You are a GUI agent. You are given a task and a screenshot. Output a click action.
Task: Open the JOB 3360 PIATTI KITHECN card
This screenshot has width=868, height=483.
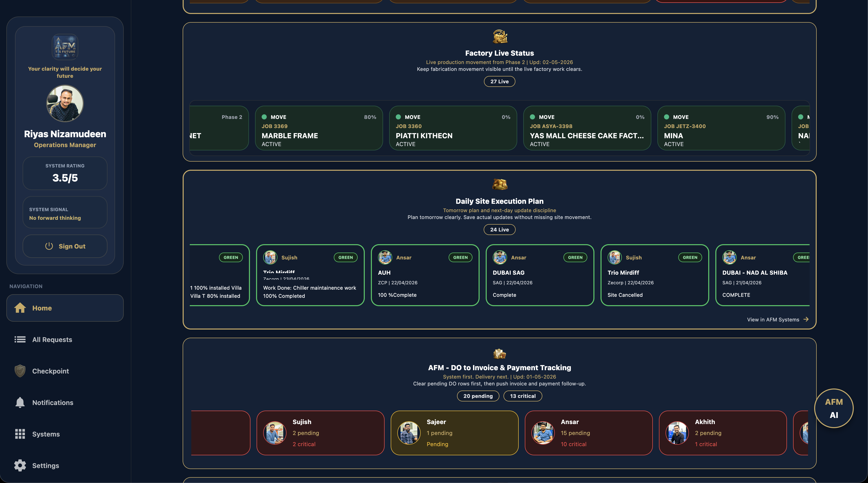(453, 128)
